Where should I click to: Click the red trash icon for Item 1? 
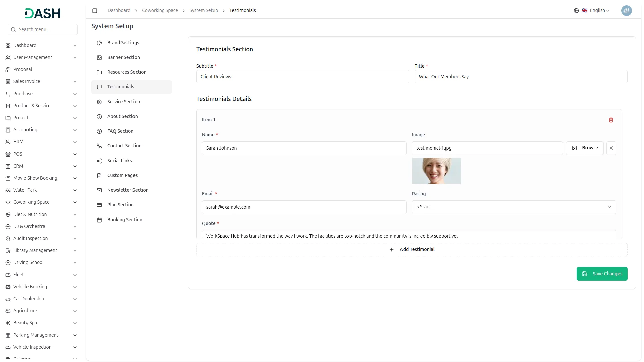point(611,120)
